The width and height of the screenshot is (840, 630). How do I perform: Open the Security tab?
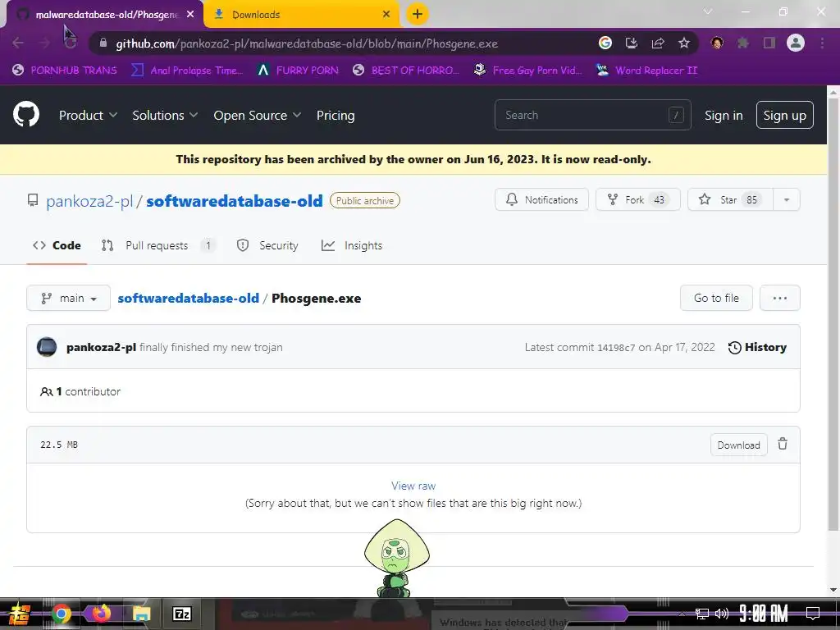267,245
